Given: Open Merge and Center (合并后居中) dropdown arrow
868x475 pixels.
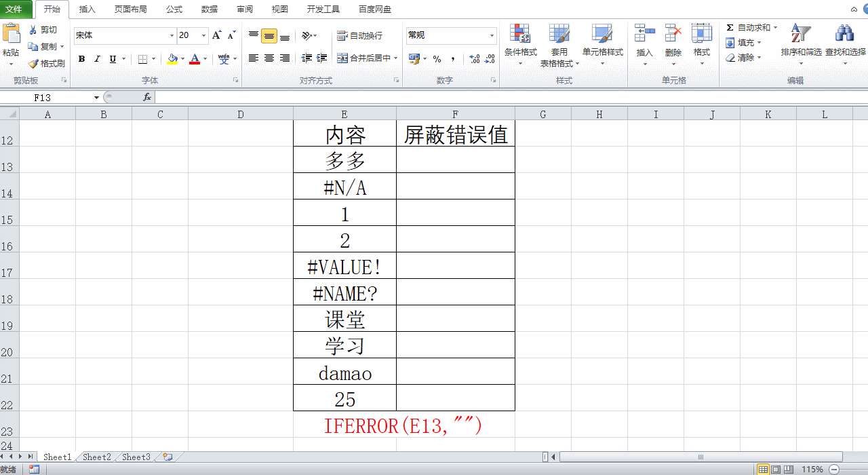Looking at the screenshot, I should [x=397, y=58].
